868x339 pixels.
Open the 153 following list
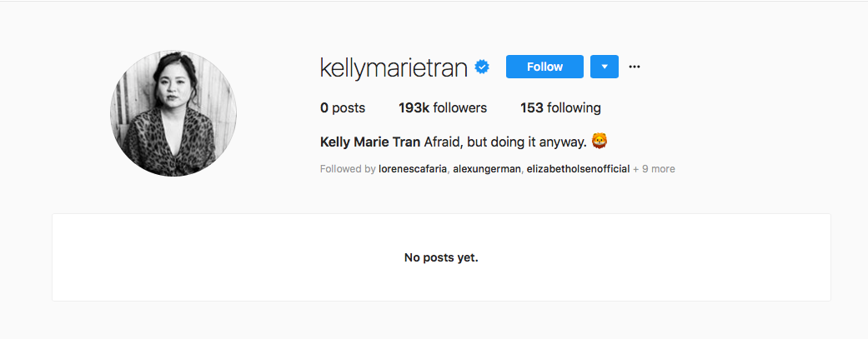tap(561, 107)
